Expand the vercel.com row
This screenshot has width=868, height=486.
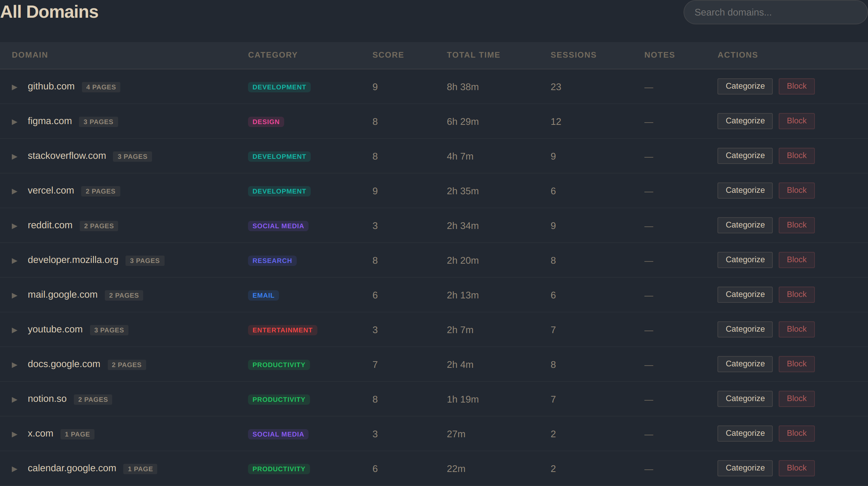[x=14, y=191]
